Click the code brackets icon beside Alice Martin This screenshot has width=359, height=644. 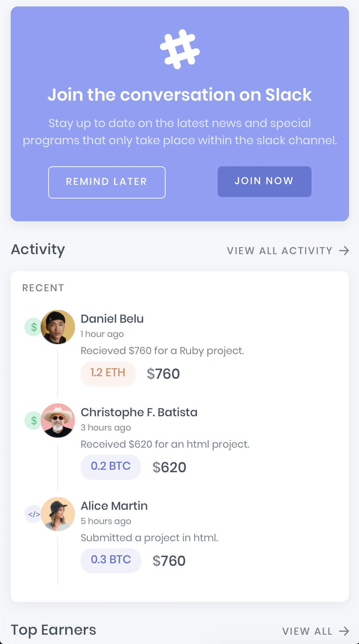coord(34,514)
